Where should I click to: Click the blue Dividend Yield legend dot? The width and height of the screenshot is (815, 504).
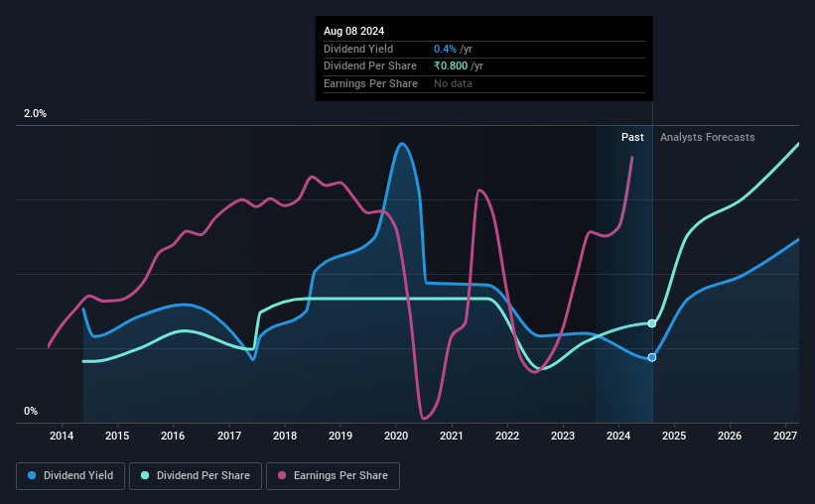pyautogui.click(x=32, y=475)
